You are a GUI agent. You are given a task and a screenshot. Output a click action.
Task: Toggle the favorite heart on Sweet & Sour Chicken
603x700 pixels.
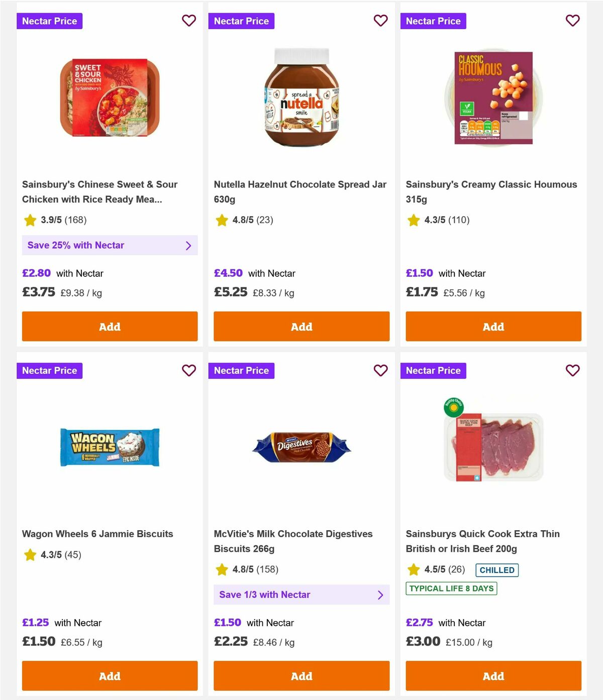pos(189,21)
